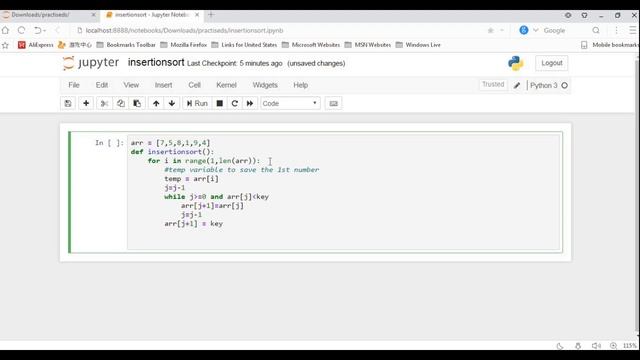Open the Microsoft Websites bookmarks folder
640x360 pixels.
click(311, 45)
